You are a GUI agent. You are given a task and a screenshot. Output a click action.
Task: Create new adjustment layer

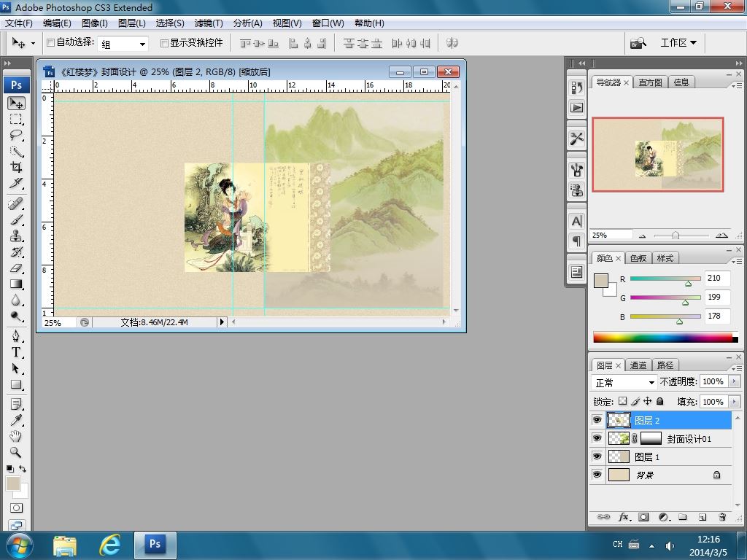(x=664, y=517)
